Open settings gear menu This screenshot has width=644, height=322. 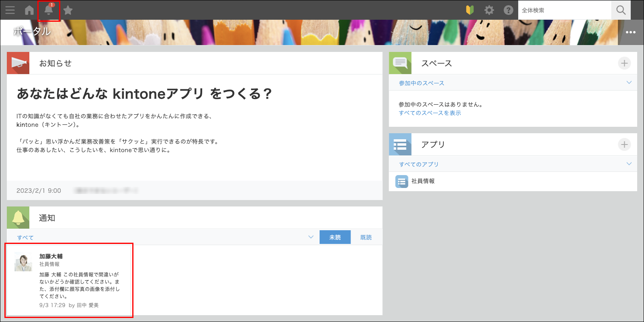[x=489, y=10]
